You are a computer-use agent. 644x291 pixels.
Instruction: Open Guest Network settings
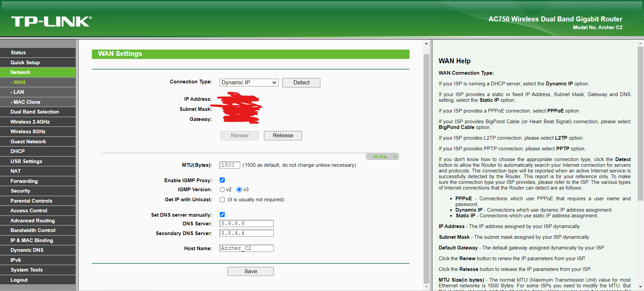(38, 142)
